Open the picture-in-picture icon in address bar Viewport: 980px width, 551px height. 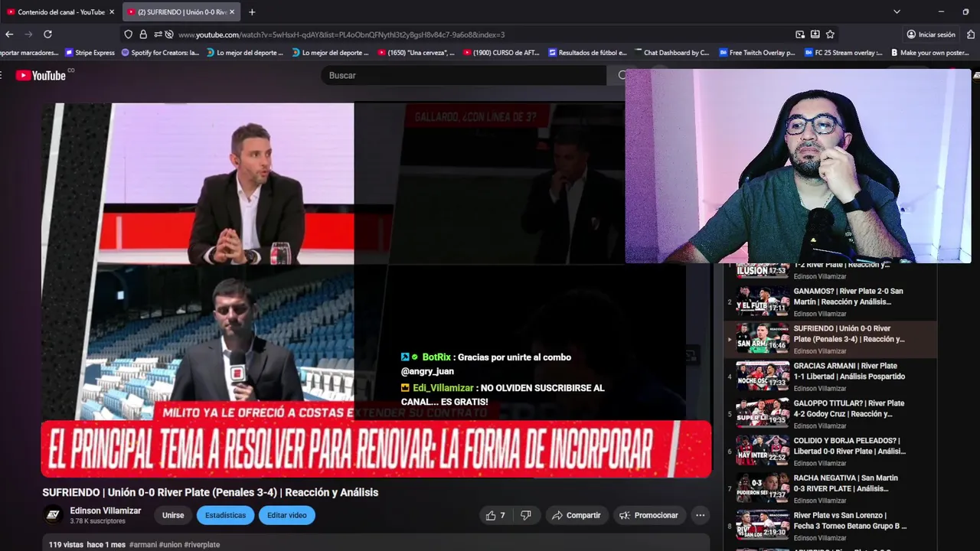point(800,34)
